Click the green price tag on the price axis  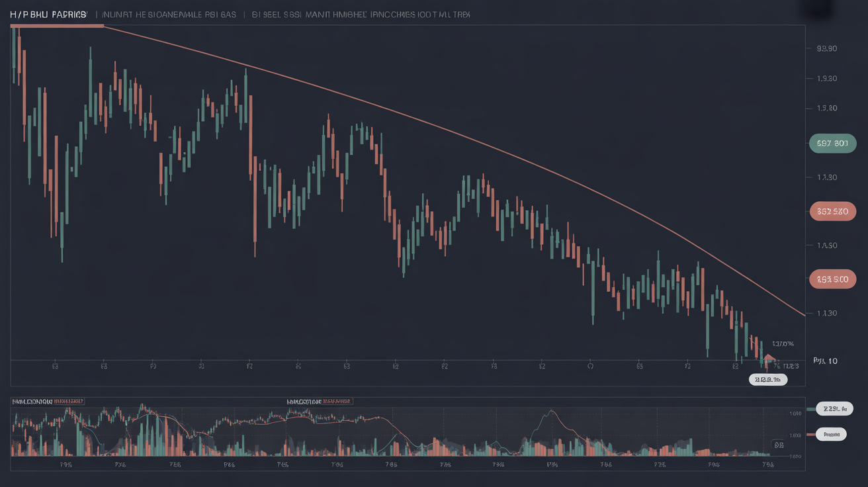pos(832,143)
